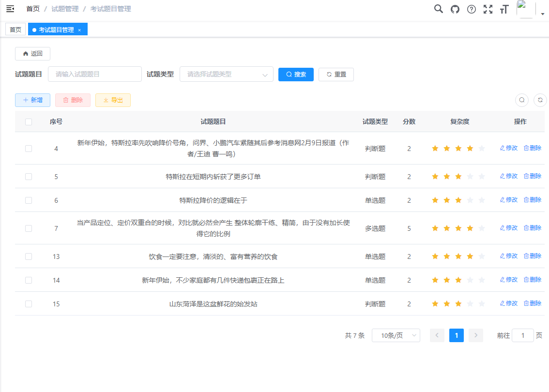Click 修改 for row 4
This screenshot has height=392, width=549.
point(509,148)
